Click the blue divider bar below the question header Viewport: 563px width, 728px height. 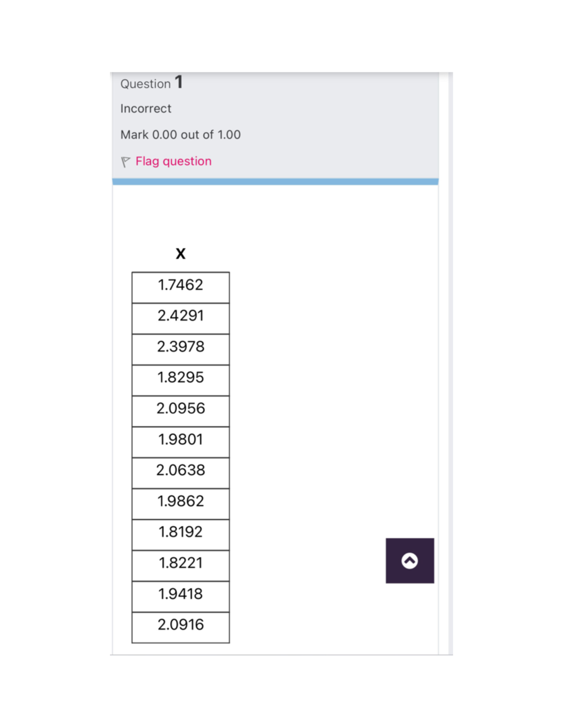coord(275,181)
